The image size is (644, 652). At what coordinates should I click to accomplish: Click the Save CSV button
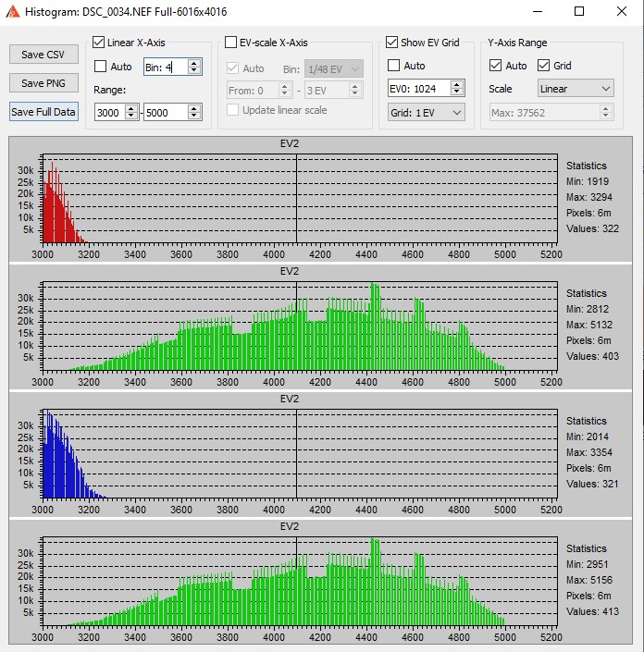tap(43, 55)
